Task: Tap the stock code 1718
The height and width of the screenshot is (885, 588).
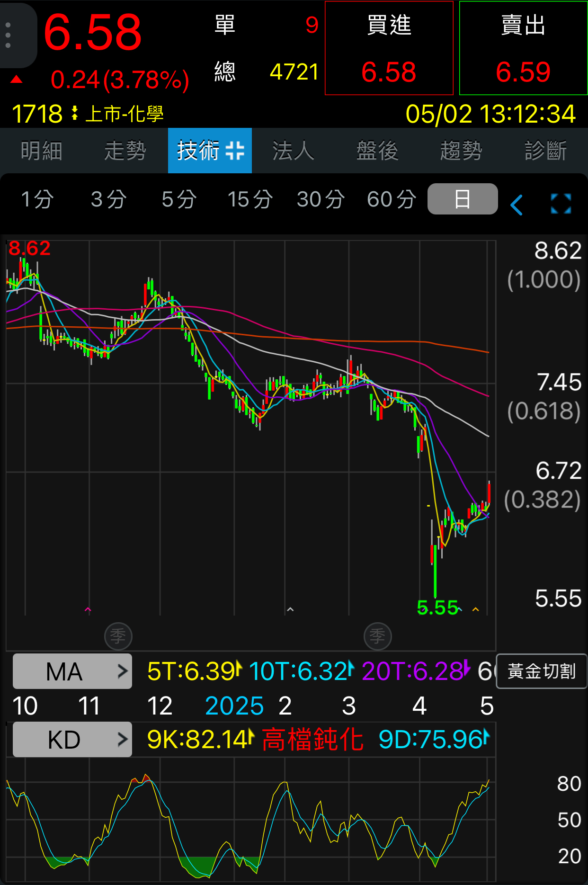Action: point(37,114)
